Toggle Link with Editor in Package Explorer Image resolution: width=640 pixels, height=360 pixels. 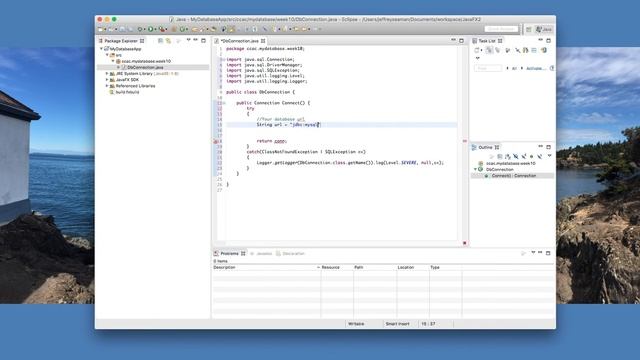coord(168,41)
